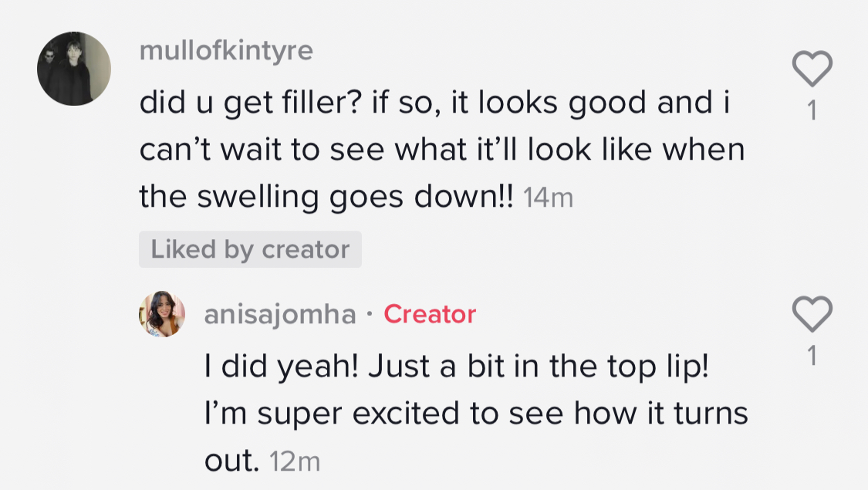Click the "can't wait to see" line
The image size is (868, 490).
coord(442,150)
